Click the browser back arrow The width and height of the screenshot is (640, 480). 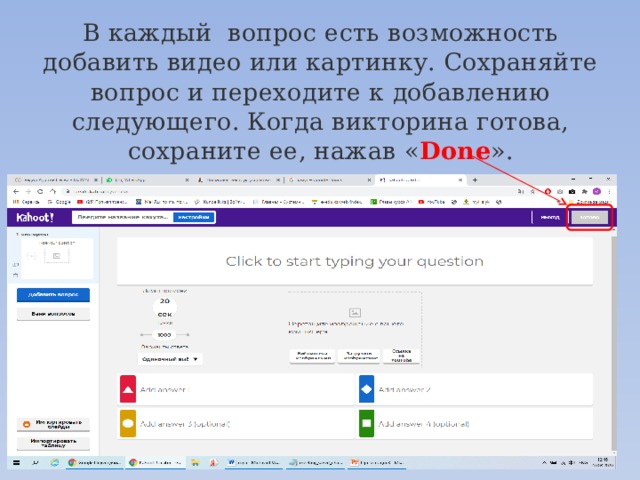16,191
